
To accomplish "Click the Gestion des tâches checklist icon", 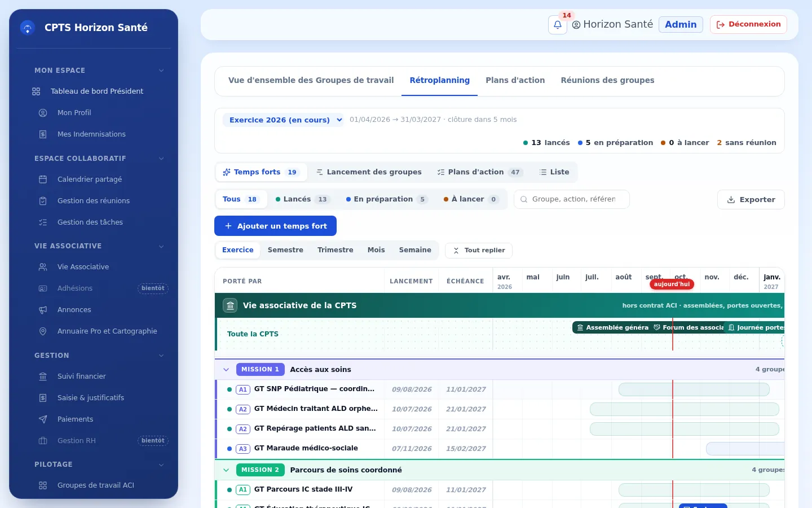I will pos(43,222).
